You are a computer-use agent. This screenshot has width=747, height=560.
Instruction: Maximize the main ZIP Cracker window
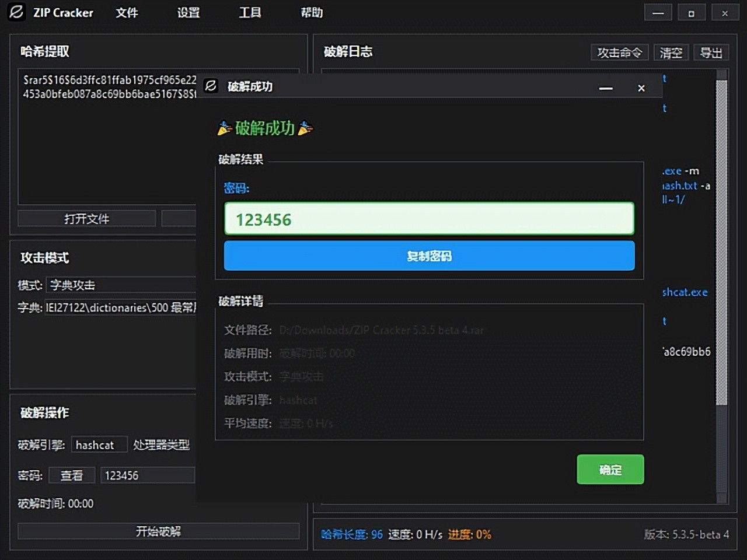tap(692, 13)
